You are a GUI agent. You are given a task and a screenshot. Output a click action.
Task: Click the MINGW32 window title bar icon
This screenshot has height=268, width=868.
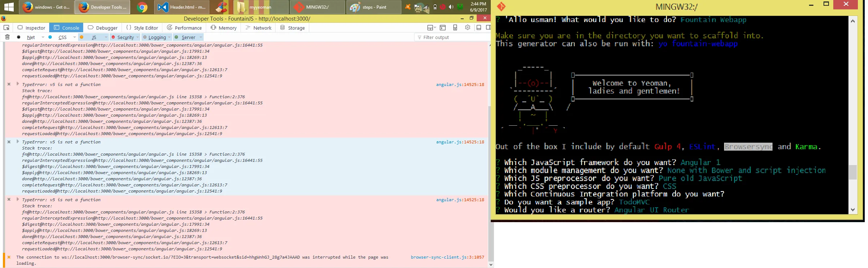pos(501,6)
